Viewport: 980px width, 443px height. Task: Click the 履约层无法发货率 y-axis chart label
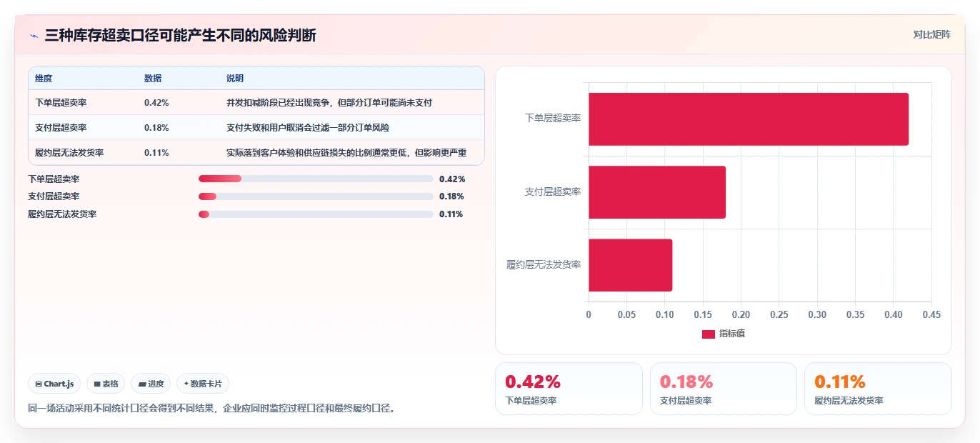click(x=544, y=264)
